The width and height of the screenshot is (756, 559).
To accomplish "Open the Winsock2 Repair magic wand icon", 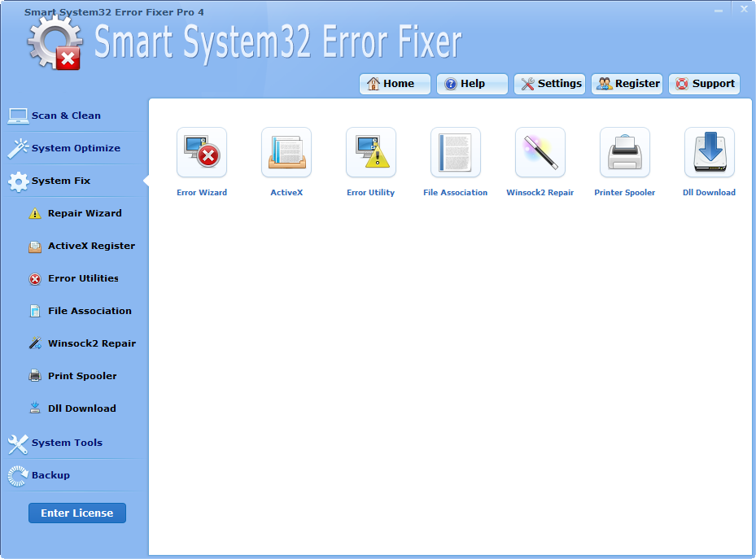I will click(x=540, y=152).
